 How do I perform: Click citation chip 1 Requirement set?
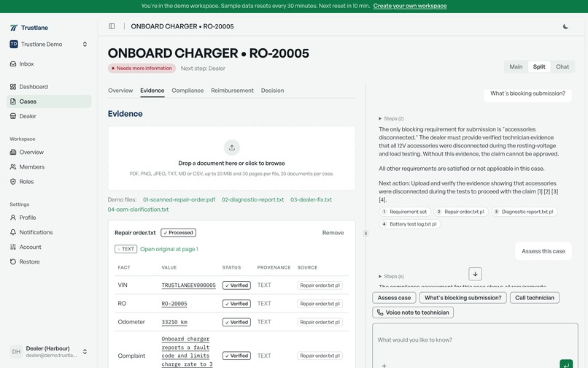(405, 212)
